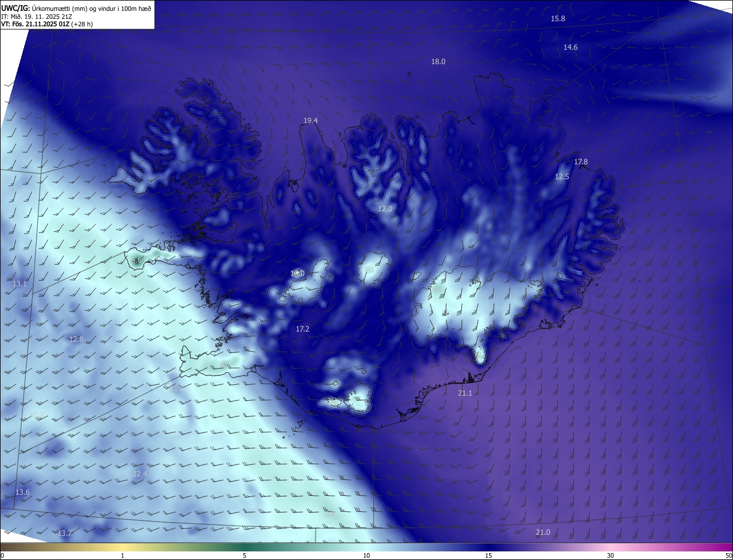Click the 21.0 value label
Viewport: 733px width, 560px height.
click(543, 533)
